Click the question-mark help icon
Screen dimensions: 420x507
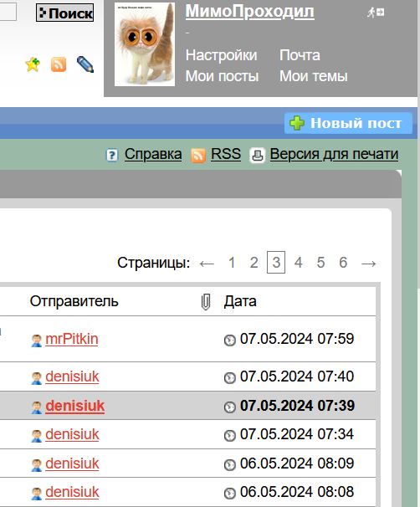112,155
